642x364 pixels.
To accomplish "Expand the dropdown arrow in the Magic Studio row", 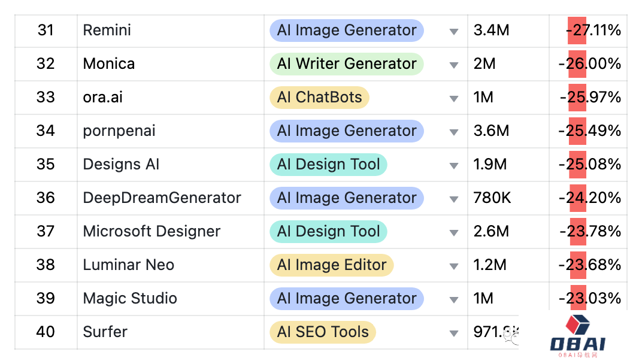I will 454,300.
